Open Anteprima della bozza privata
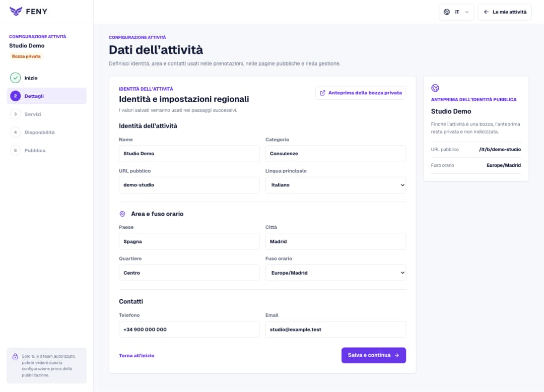The width and height of the screenshot is (544, 392). tap(361, 93)
